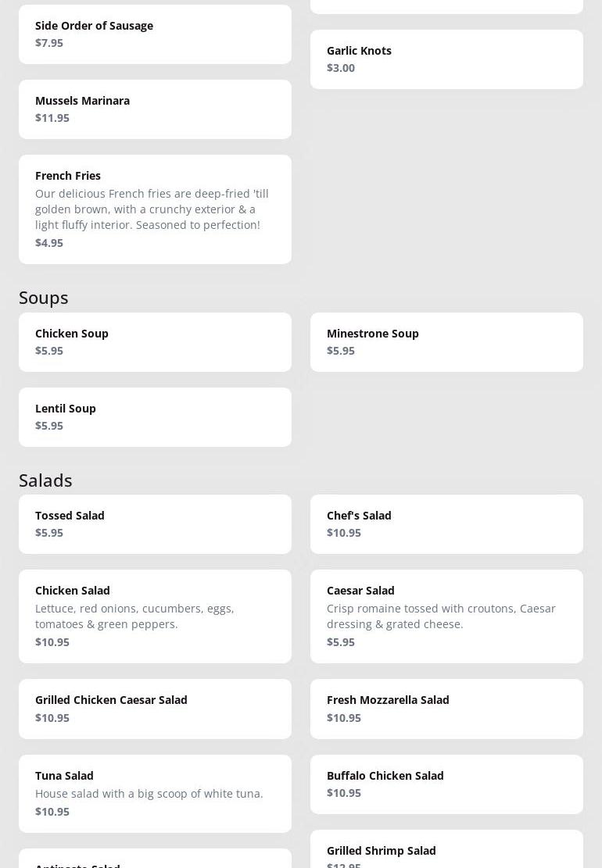The image size is (602, 868).
Task: Choose the Chef's Salad item
Action: (446, 524)
